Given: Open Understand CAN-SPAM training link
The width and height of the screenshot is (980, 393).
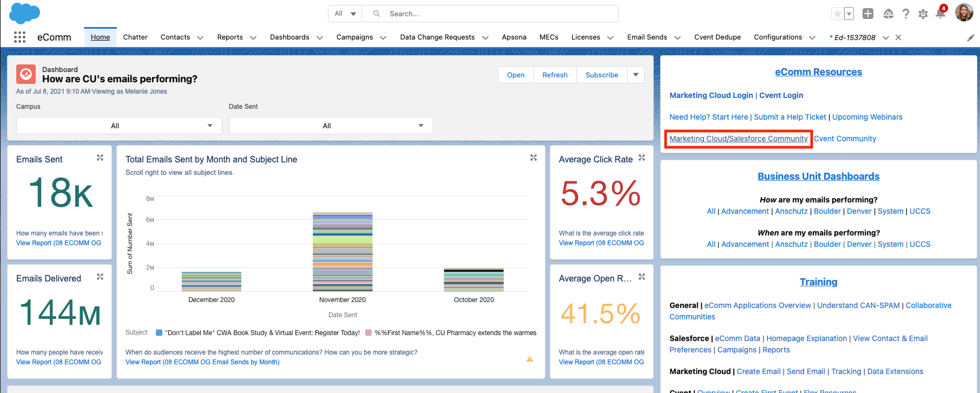Looking at the screenshot, I should click(x=858, y=305).
